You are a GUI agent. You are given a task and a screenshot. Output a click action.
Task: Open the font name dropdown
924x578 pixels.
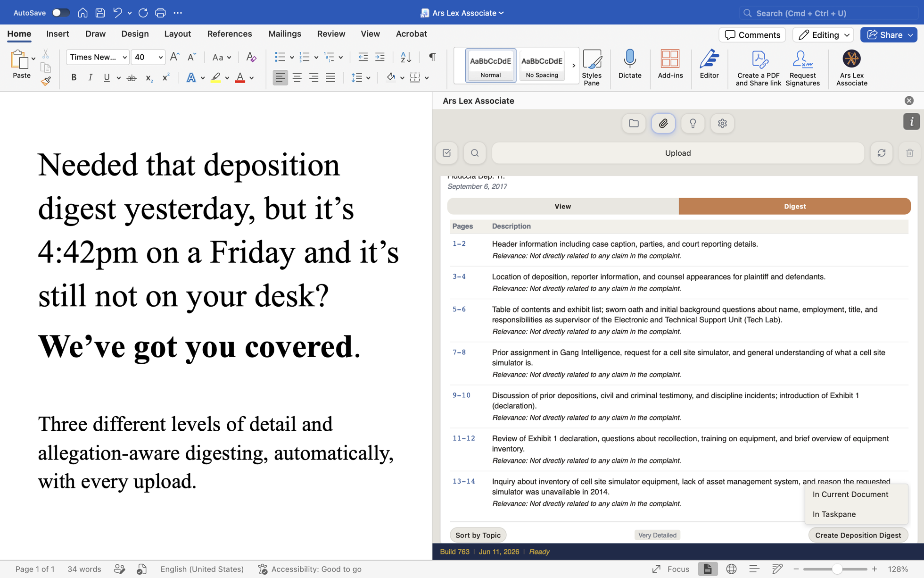124,58
